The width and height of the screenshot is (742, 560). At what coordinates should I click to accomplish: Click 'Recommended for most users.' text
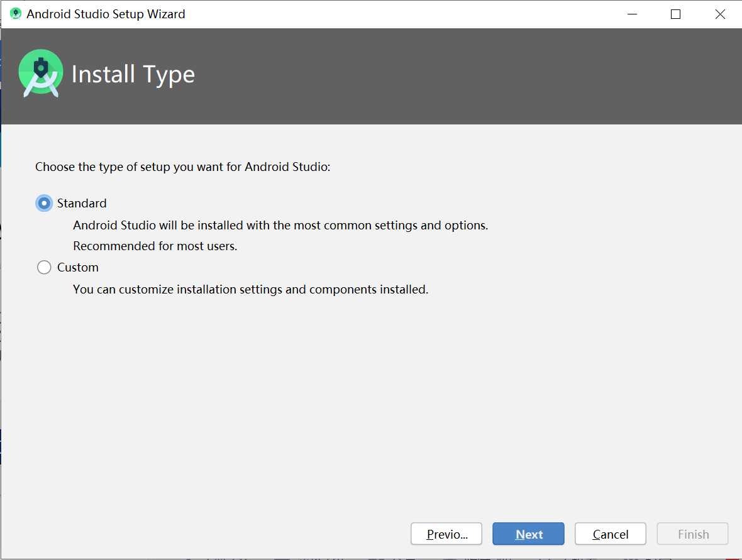tap(155, 246)
